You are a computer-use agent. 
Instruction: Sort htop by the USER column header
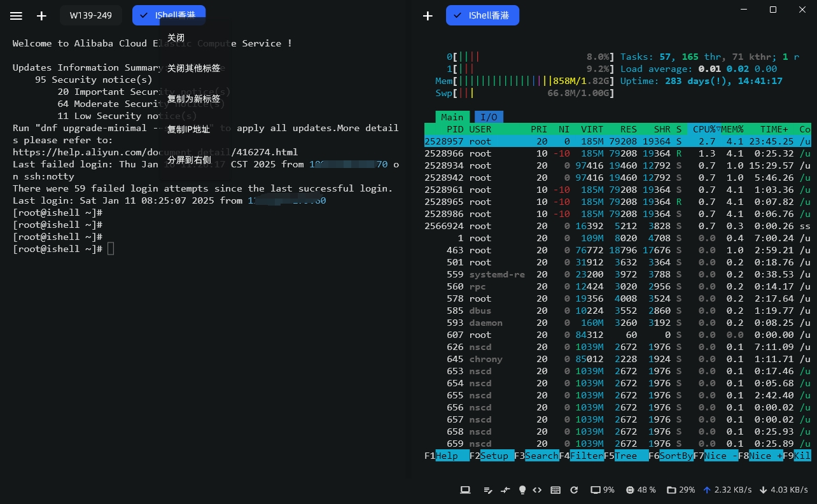(480, 129)
